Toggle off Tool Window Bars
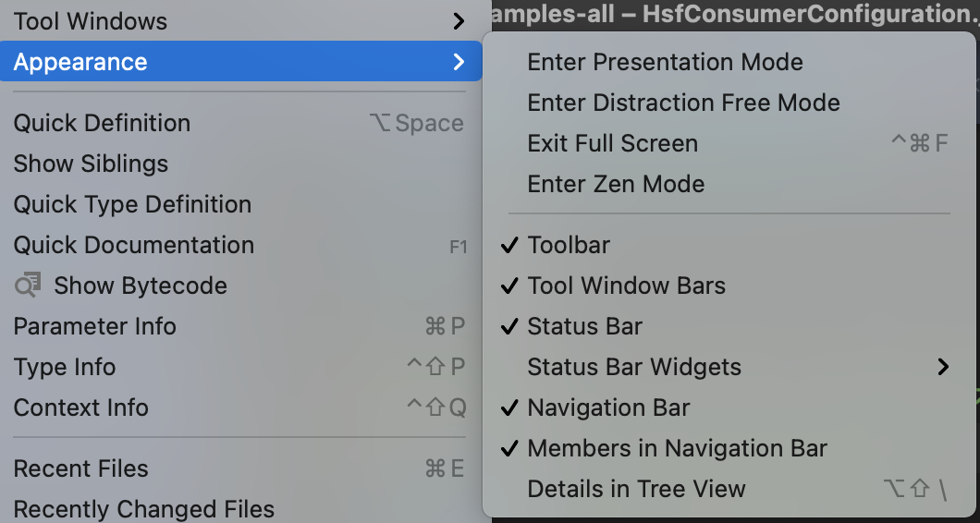This screenshot has width=980, height=523. point(729,286)
